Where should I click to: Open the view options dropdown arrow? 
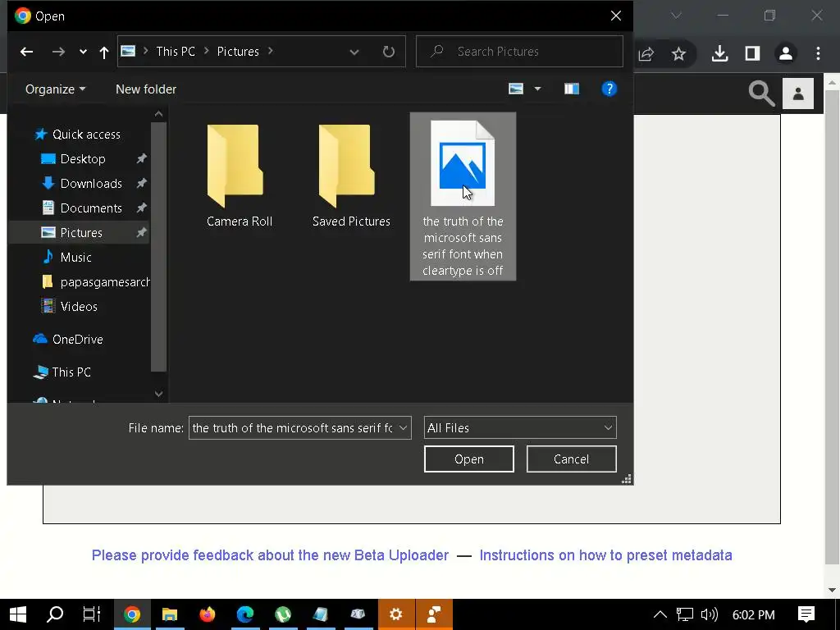[537, 89]
